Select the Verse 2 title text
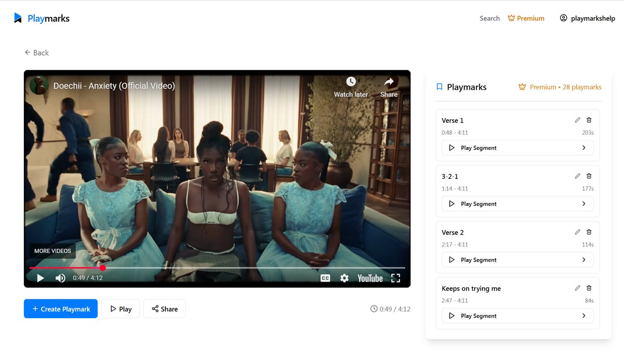This screenshot has width=624, height=364. click(x=452, y=232)
